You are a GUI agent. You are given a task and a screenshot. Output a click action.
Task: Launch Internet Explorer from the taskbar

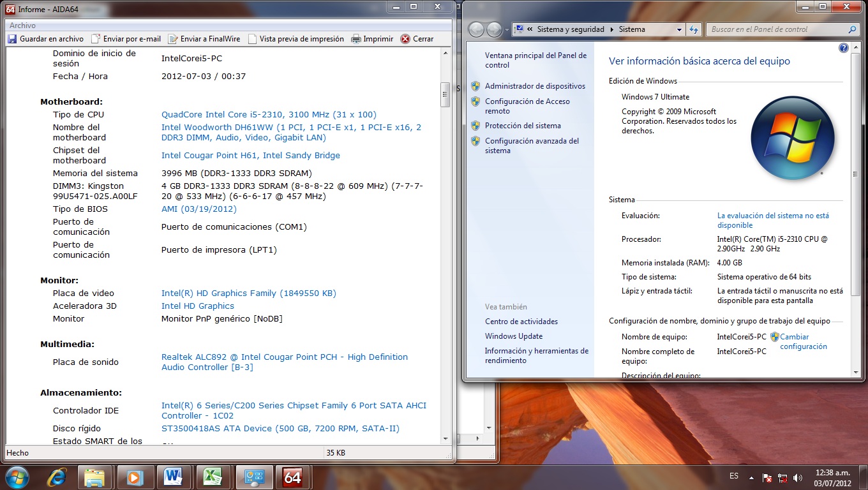tap(57, 477)
